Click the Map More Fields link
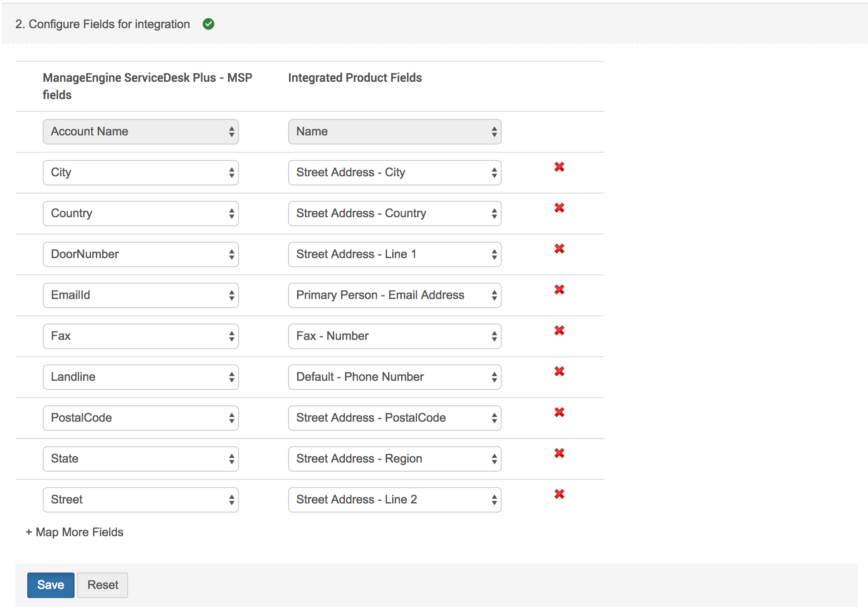 coord(75,532)
